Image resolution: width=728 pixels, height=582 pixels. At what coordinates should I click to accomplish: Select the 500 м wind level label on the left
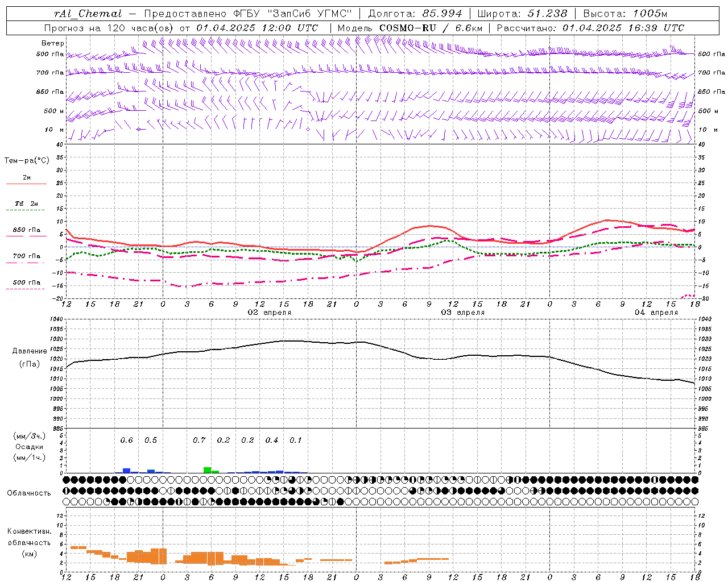[54, 111]
